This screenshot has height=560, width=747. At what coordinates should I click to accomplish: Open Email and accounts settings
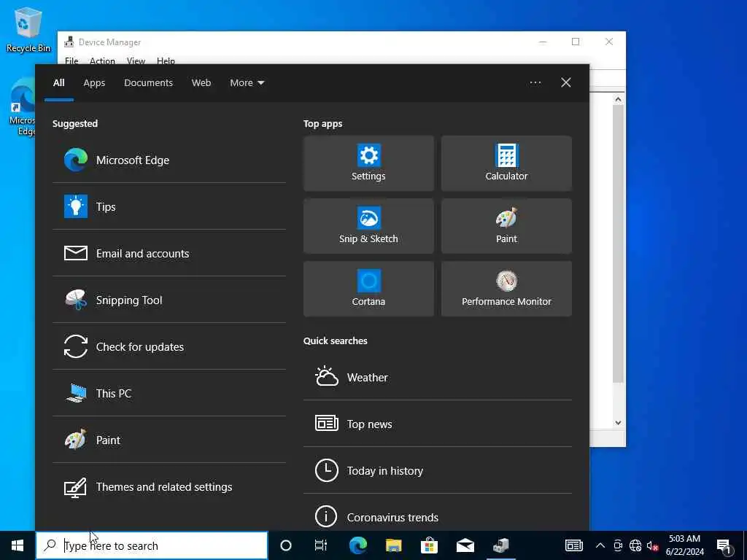169,253
